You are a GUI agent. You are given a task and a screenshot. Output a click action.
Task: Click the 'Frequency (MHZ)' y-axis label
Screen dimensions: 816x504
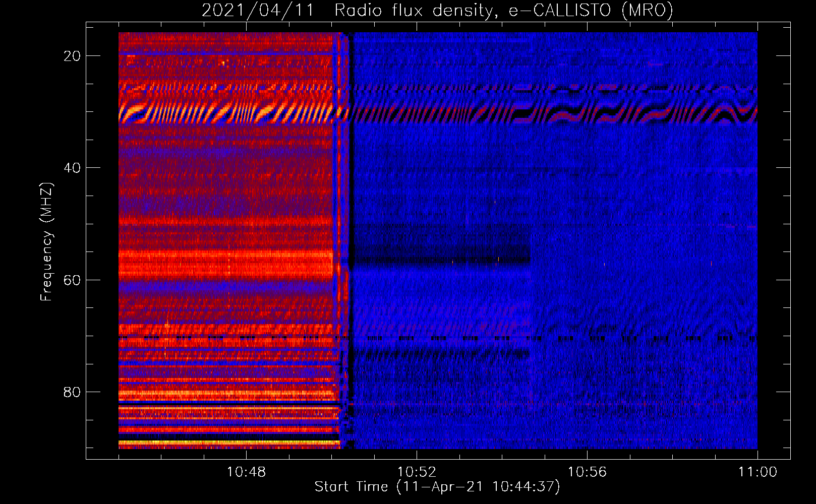point(46,242)
